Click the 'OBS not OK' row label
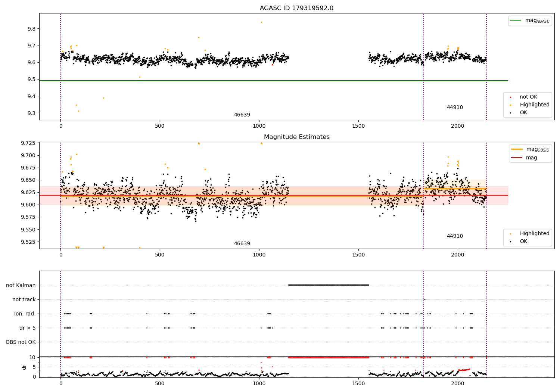 [x=21, y=342]
